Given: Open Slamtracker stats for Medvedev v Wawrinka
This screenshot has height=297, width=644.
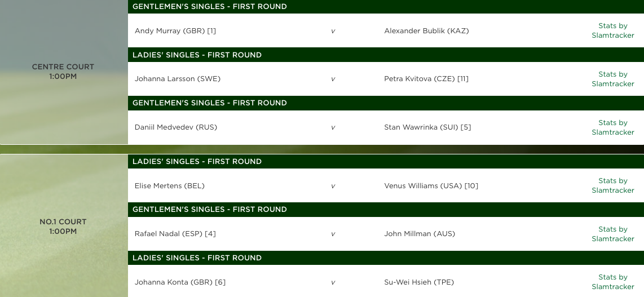Looking at the screenshot, I should click(612, 127).
